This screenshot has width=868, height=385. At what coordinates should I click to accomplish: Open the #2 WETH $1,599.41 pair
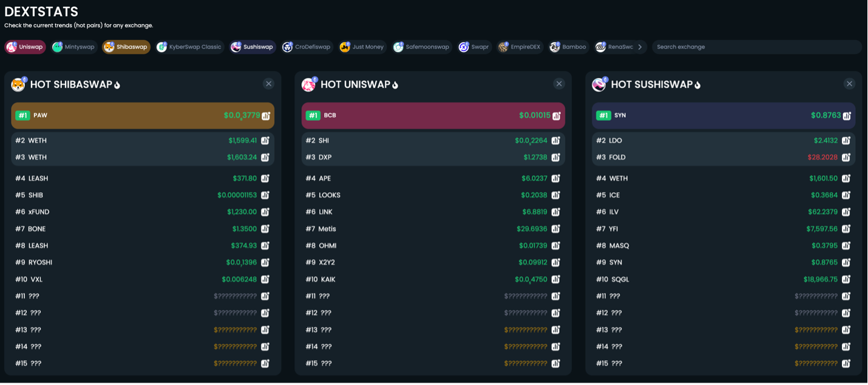coord(143,141)
